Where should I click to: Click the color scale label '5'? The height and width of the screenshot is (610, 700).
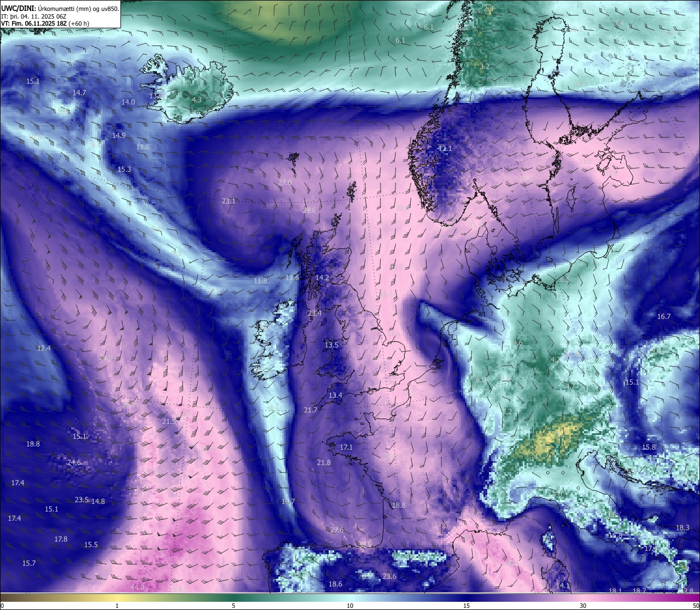(234, 606)
